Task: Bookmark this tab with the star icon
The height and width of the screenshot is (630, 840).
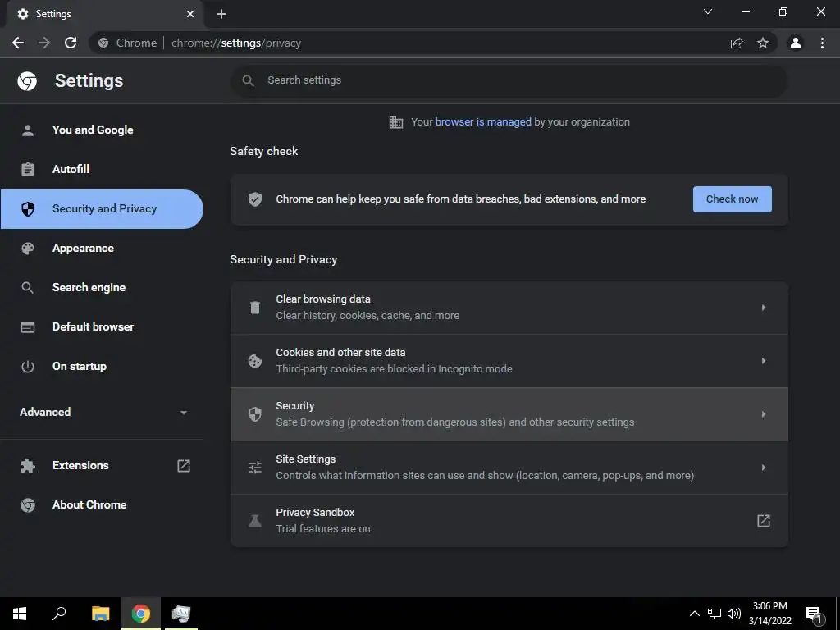Action: 763,43
